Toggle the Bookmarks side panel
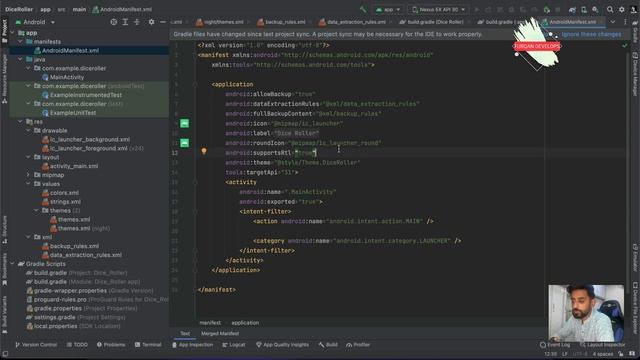The height and width of the screenshot is (360, 640). click(4, 269)
